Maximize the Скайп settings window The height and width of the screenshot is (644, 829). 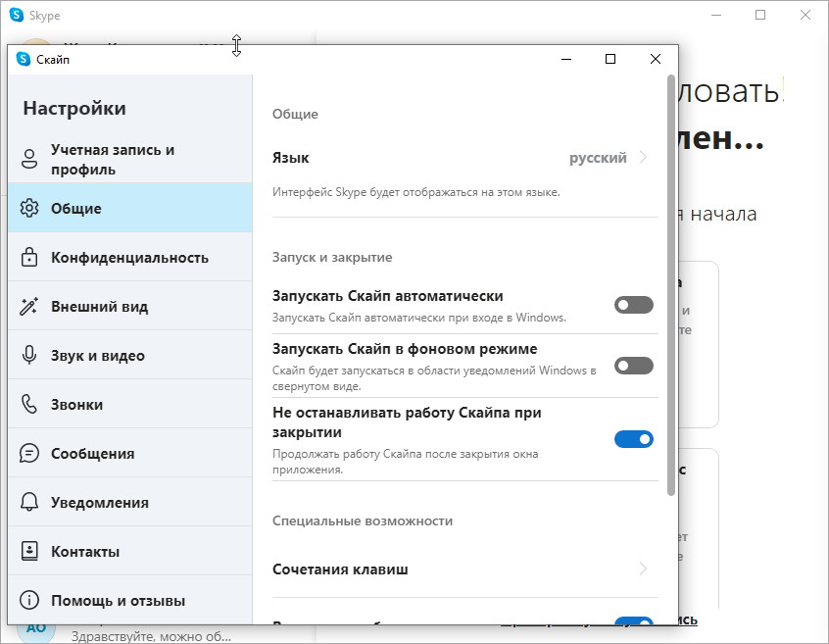(610, 59)
